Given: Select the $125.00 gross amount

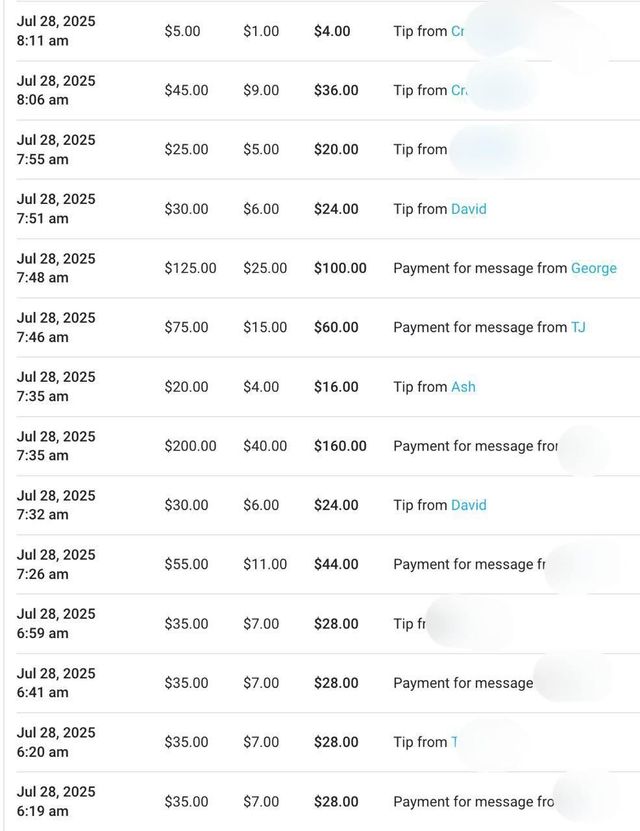Looking at the screenshot, I should 190,268.
